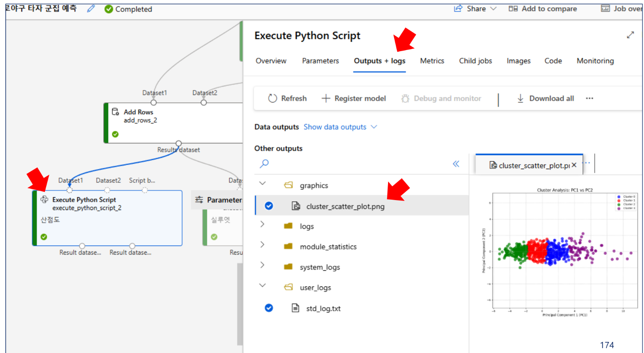
Task: Click the pencil edit icon beside job title
Action: (91, 9)
